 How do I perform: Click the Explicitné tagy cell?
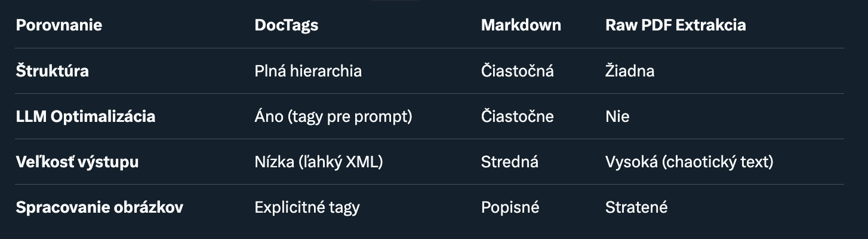[307, 207]
